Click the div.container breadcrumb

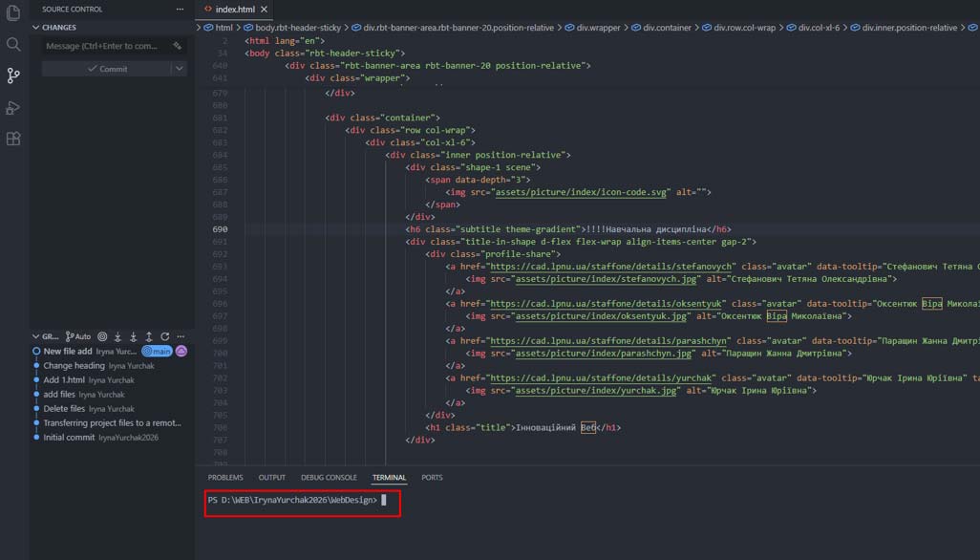(661, 28)
